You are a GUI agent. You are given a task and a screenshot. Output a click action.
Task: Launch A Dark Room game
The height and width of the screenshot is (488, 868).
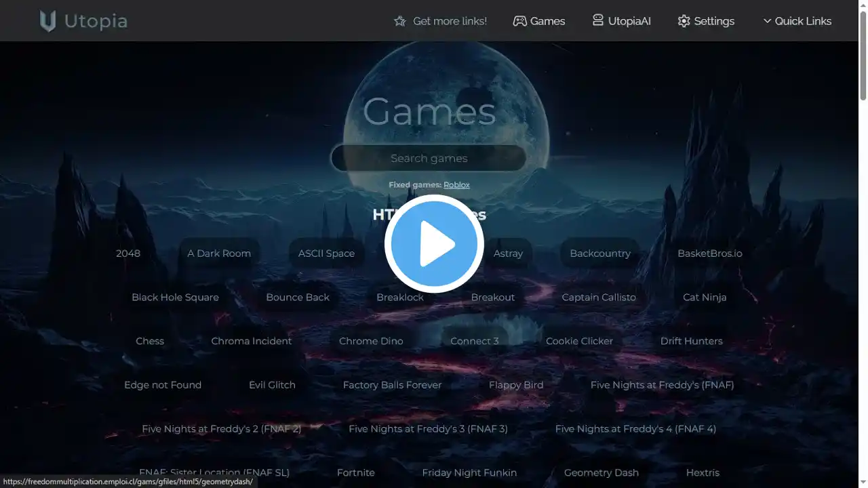[219, 253]
